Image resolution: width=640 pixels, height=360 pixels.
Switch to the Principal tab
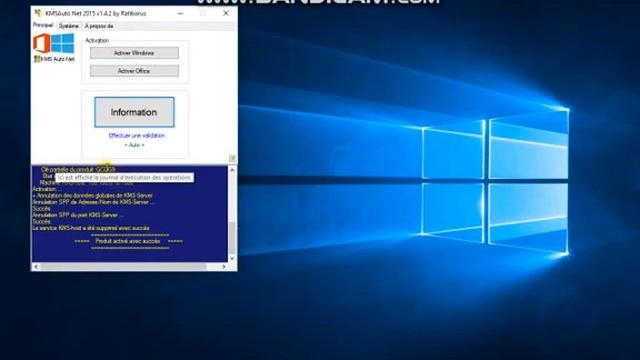tap(43, 25)
